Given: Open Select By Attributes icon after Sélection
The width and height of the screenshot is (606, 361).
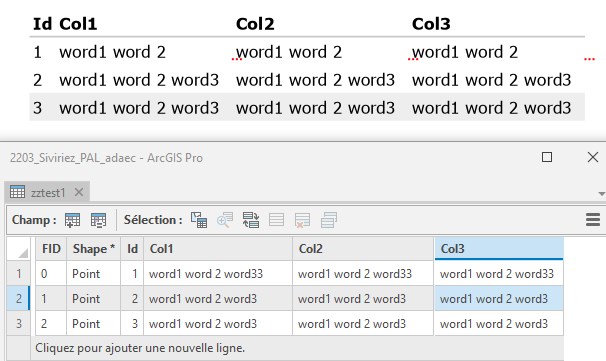Looking at the screenshot, I should [199, 220].
